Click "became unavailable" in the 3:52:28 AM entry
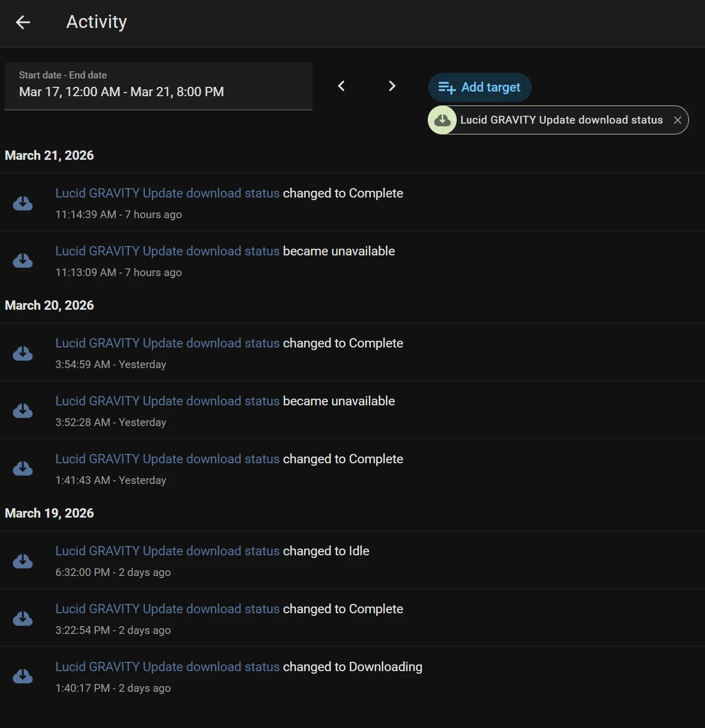Screen dimensions: 705x728 339,401
